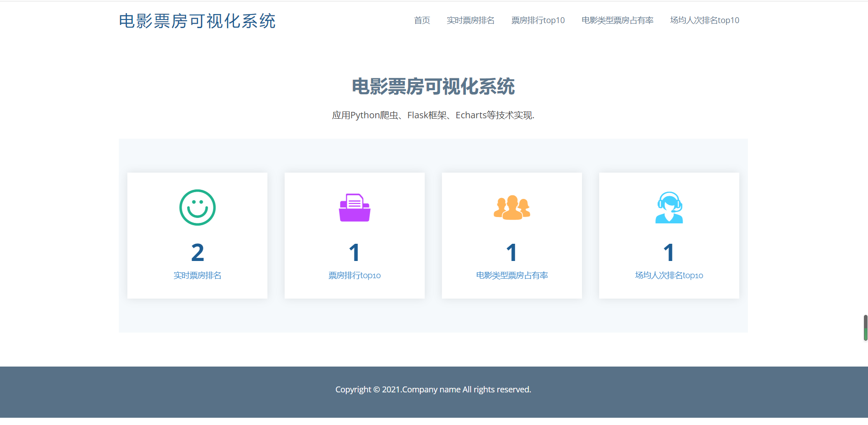
Task: Open the 实时票房排名 link under the smiley card
Action: [197, 275]
